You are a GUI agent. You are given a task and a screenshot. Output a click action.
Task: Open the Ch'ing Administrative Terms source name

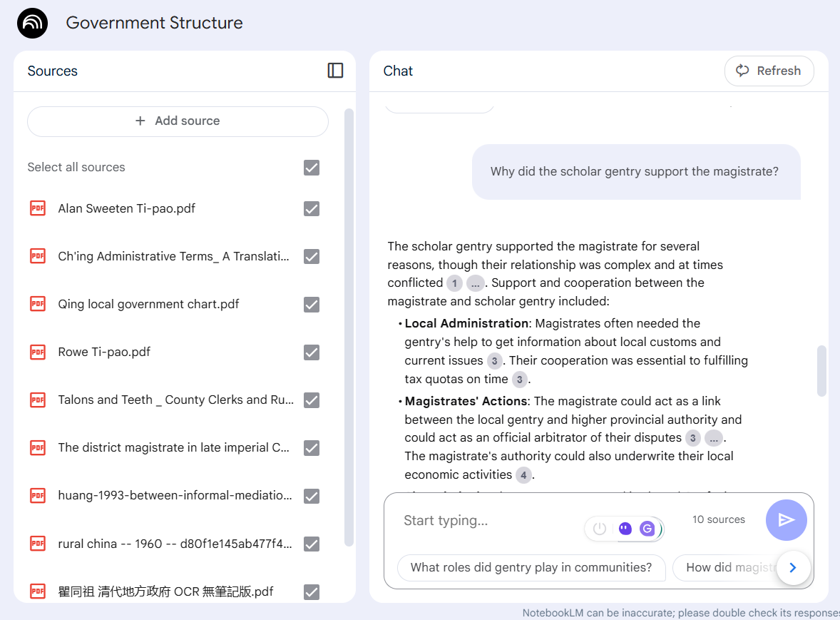pos(173,256)
